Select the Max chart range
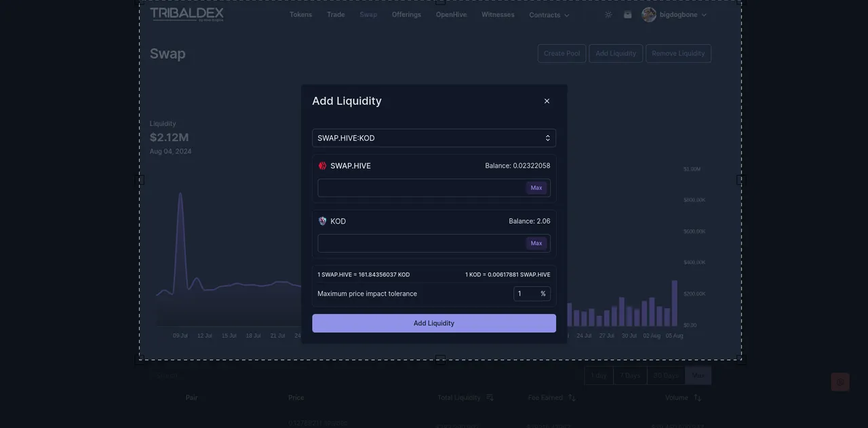Image resolution: width=868 pixels, height=428 pixels. [698, 375]
